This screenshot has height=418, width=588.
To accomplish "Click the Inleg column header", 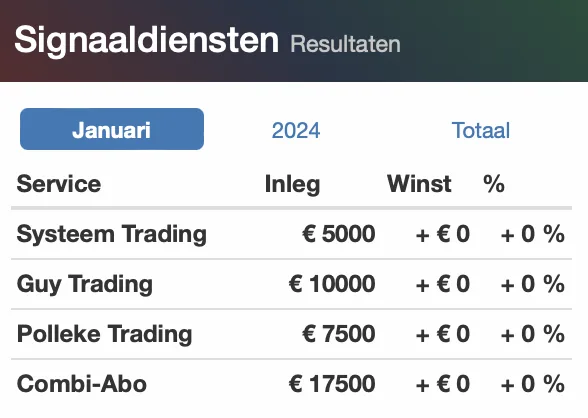I will pyautogui.click(x=292, y=184).
